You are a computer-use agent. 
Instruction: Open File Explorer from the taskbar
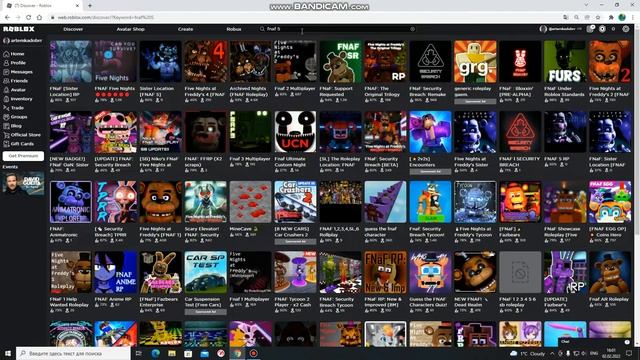172,353
